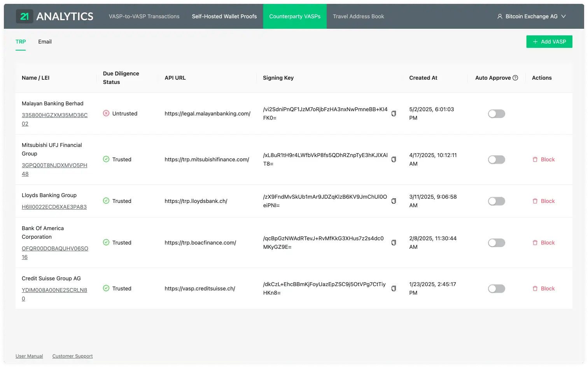Click the user profile icon
Screen dimensions: 588x367
click(500, 16)
